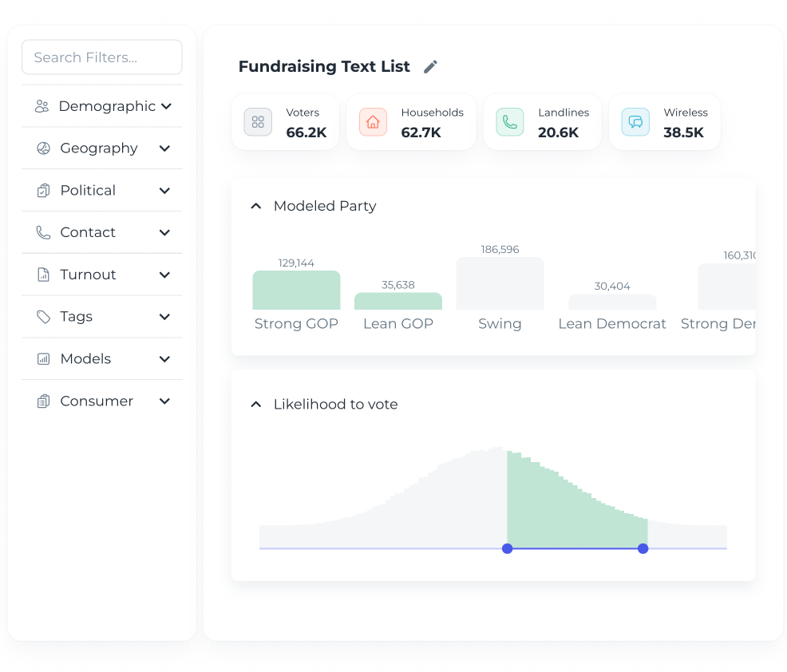Open the Consumer filter dropdown arrow
This screenshot has width=787, height=672.
tap(164, 401)
